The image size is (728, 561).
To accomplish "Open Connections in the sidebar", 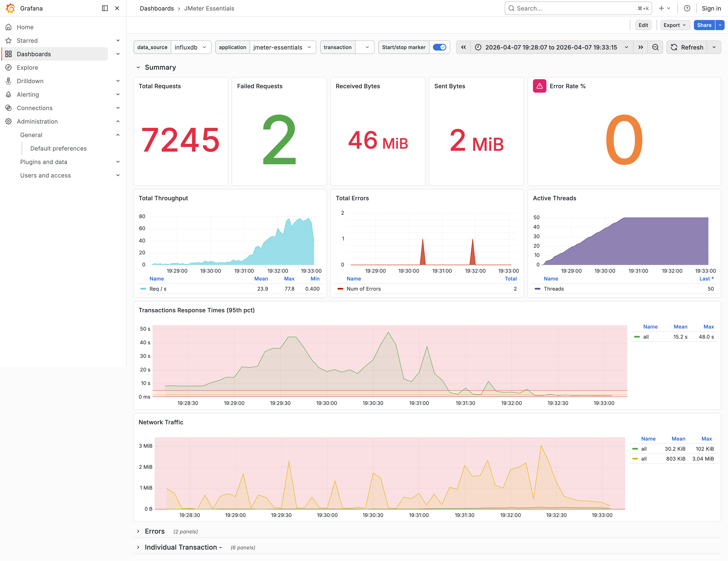I will click(x=35, y=108).
